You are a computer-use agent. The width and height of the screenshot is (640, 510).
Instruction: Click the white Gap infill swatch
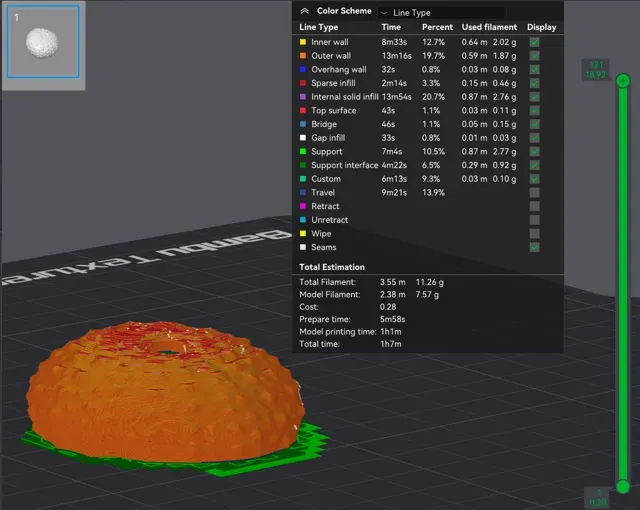tap(303, 138)
